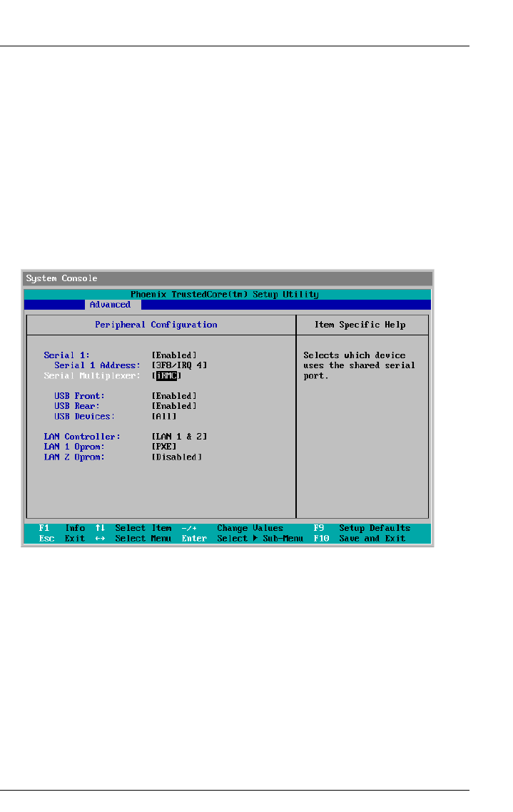This screenshot has height=812, width=513.
Task: Change the LAN 2 Oprom [Disabled] value
Action: tap(176, 457)
